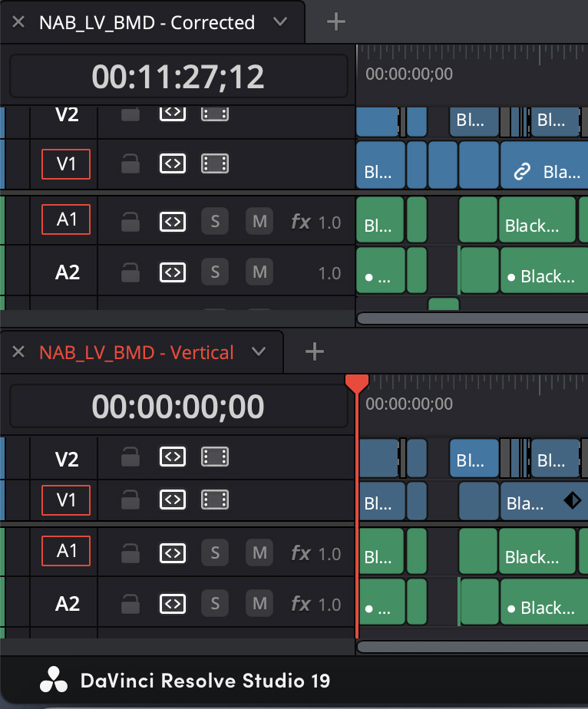Close the NAB_LV_BMD - Vertical tab
This screenshot has width=588, height=709.
(18, 351)
